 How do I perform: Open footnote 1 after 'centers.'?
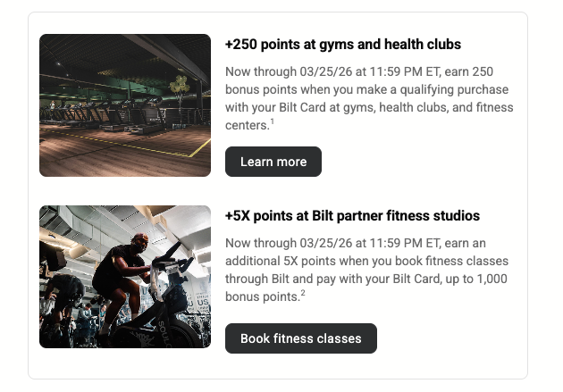[x=273, y=121]
